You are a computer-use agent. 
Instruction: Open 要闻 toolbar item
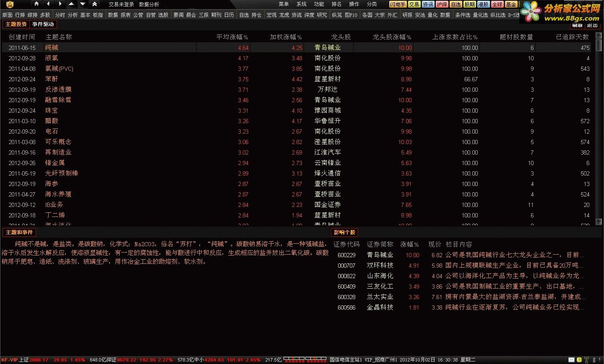tap(178, 15)
